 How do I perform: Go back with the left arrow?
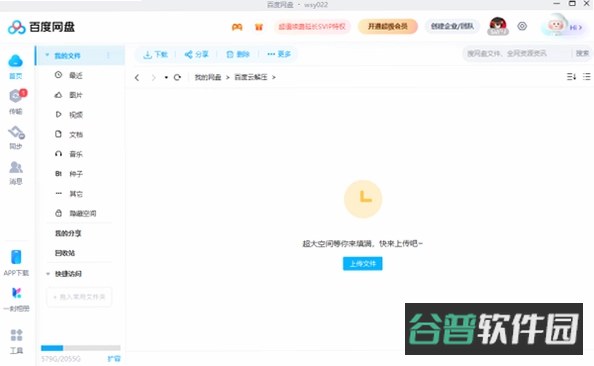tap(137, 78)
